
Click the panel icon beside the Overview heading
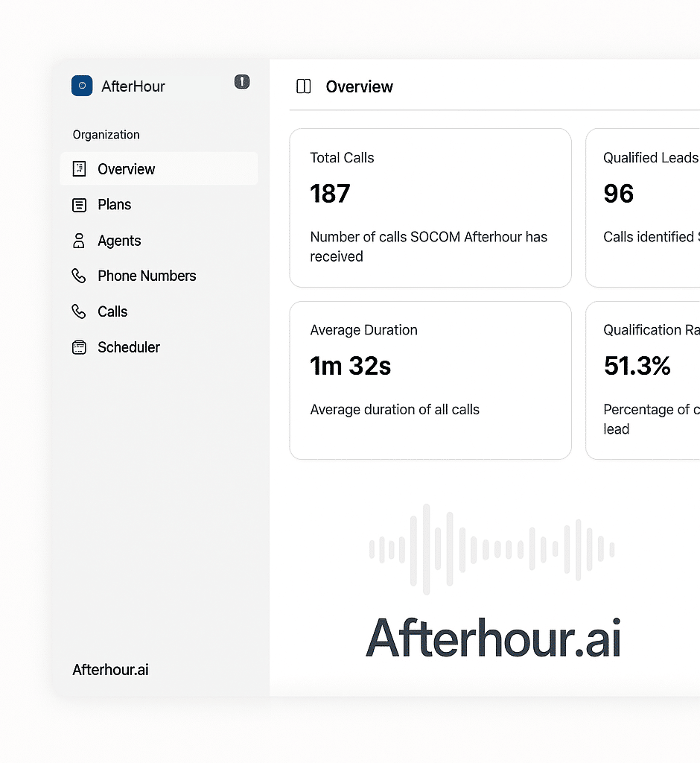coord(303,86)
